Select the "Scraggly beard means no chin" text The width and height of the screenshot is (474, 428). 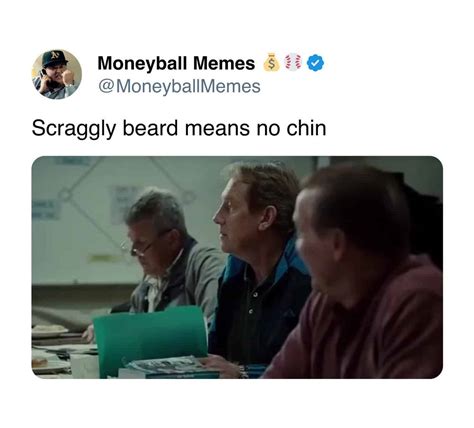[179, 129]
